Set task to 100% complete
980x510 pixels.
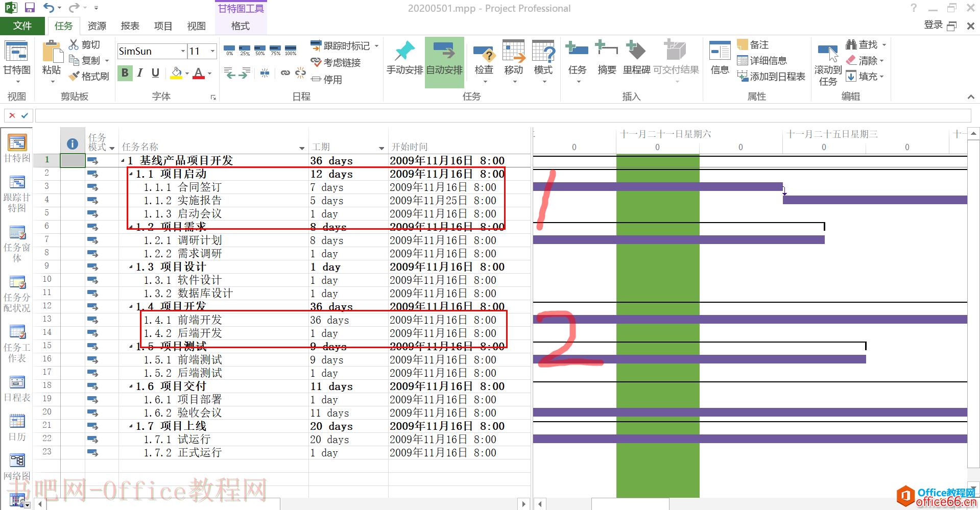point(291,50)
